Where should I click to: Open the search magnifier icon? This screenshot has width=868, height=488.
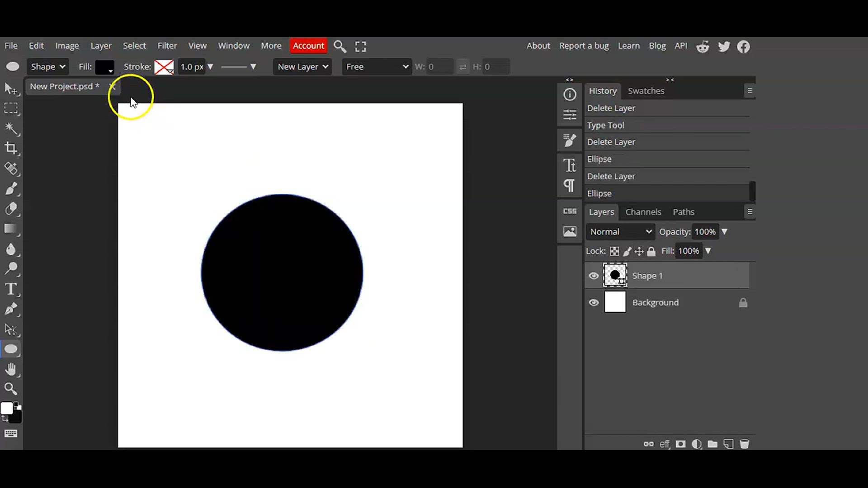coord(340,46)
